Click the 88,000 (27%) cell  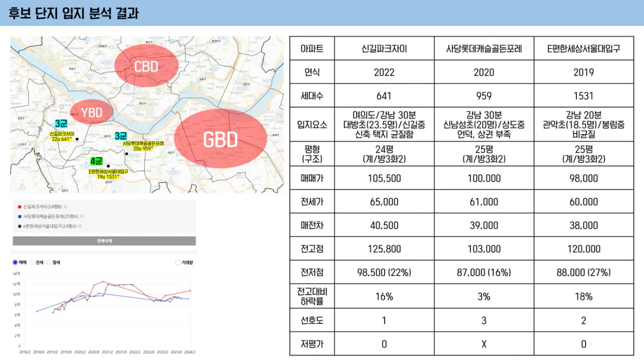coord(583,272)
